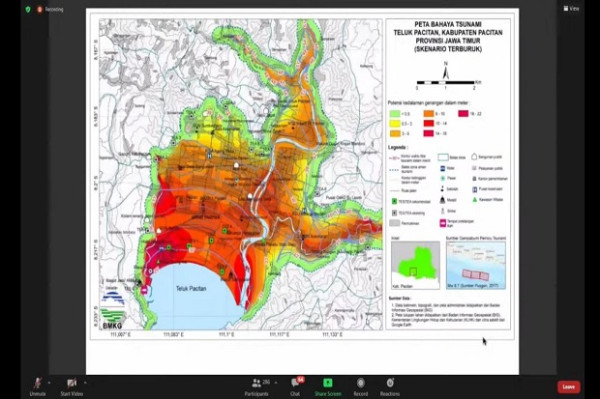Click the Pelayanan publik legend icon
Screen dimensions: 600x399
point(474,168)
